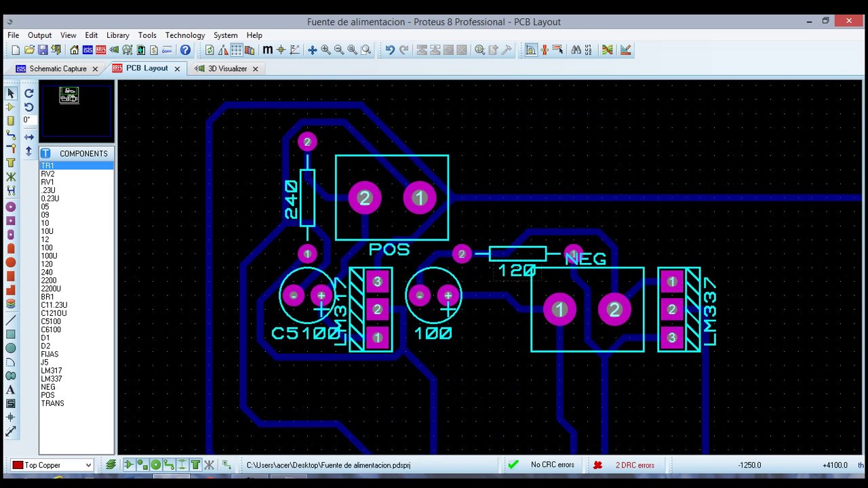Toggle trace angle lock icon
The image size is (868, 488).
(531, 50)
